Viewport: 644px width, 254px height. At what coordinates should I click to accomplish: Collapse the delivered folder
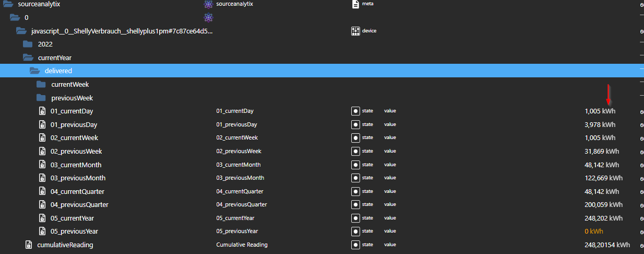point(35,71)
